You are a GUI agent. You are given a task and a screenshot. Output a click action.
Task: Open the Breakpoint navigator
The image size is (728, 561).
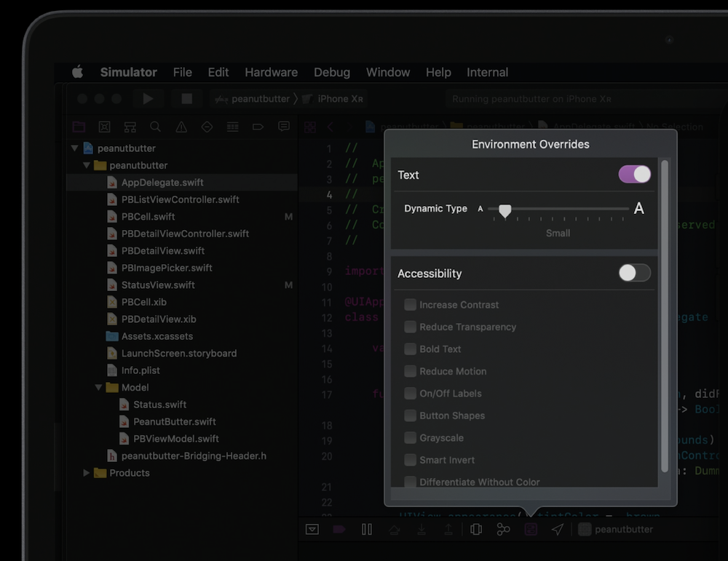[x=258, y=127]
